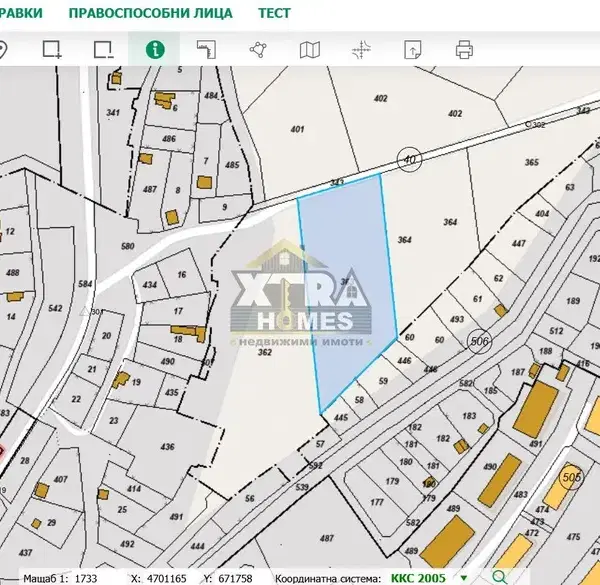Click parcel labeled 16

tap(182, 274)
